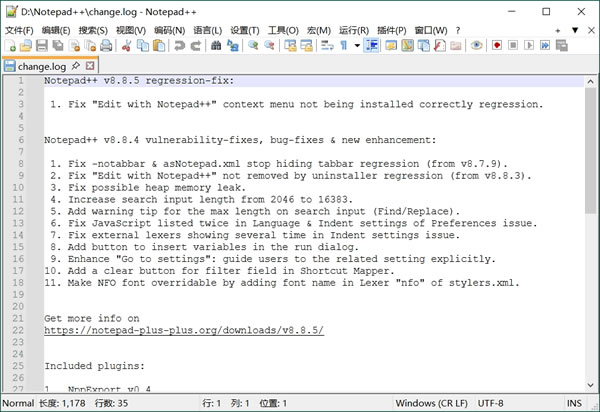Create a new document via toolbar icon

pyautogui.click(x=10, y=46)
